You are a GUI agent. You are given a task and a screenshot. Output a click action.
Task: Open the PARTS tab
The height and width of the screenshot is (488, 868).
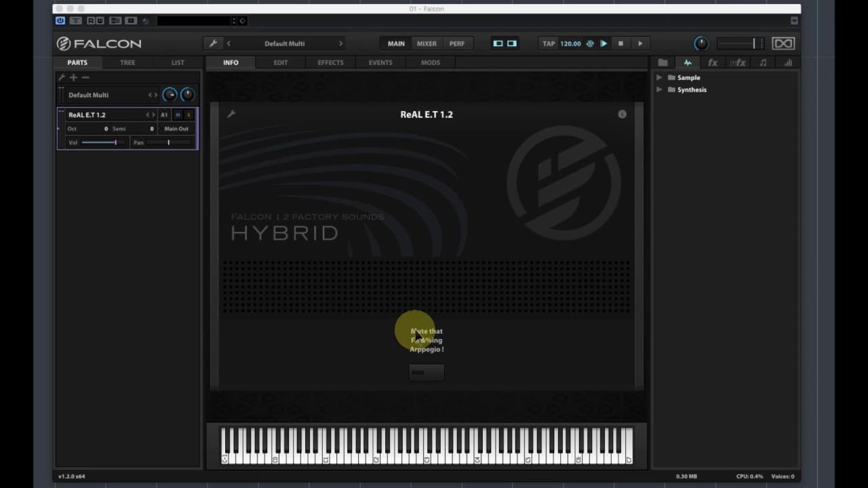pyautogui.click(x=77, y=62)
